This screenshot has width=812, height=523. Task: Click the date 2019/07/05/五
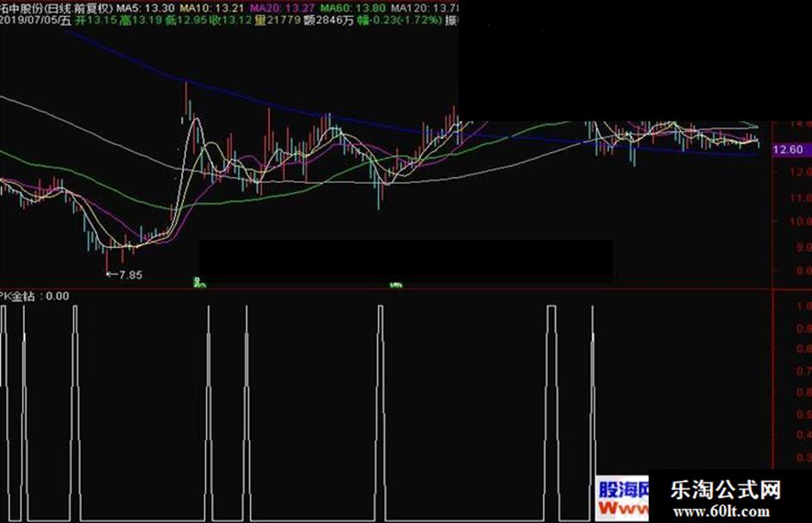point(35,21)
